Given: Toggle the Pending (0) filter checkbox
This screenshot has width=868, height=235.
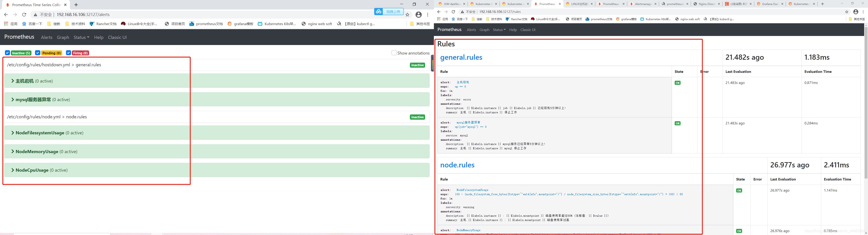Looking at the screenshot, I should [37, 53].
